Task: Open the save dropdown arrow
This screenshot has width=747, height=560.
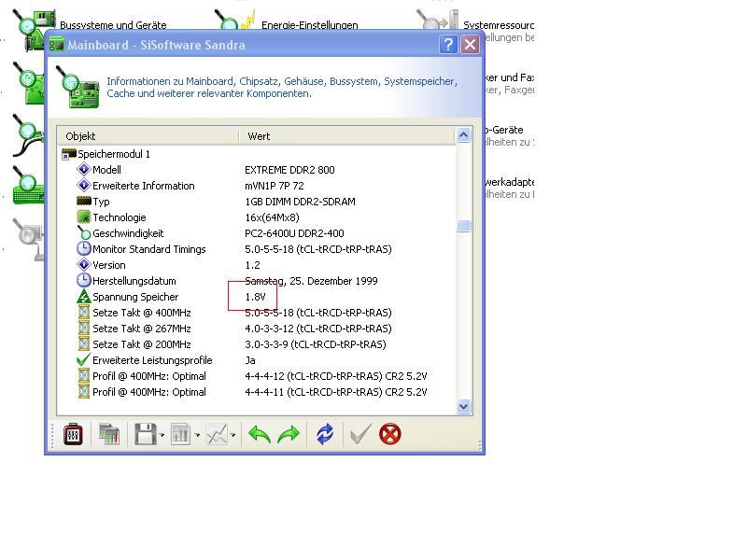Action: (162, 435)
